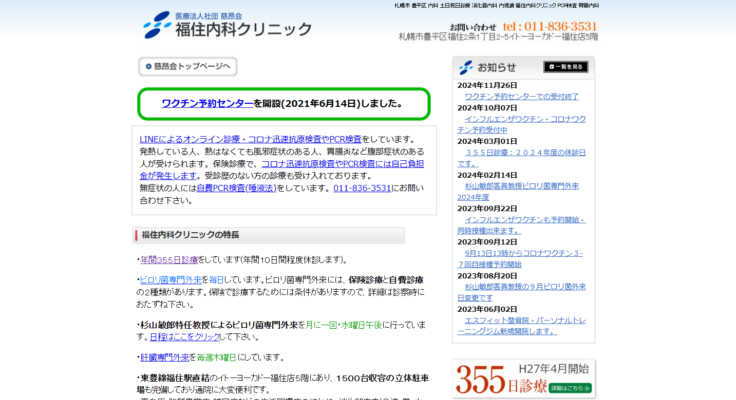Click the green text 月に一回・水曜日午後
The width and height of the screenshot is (736, 400).
tap(344, 325)
